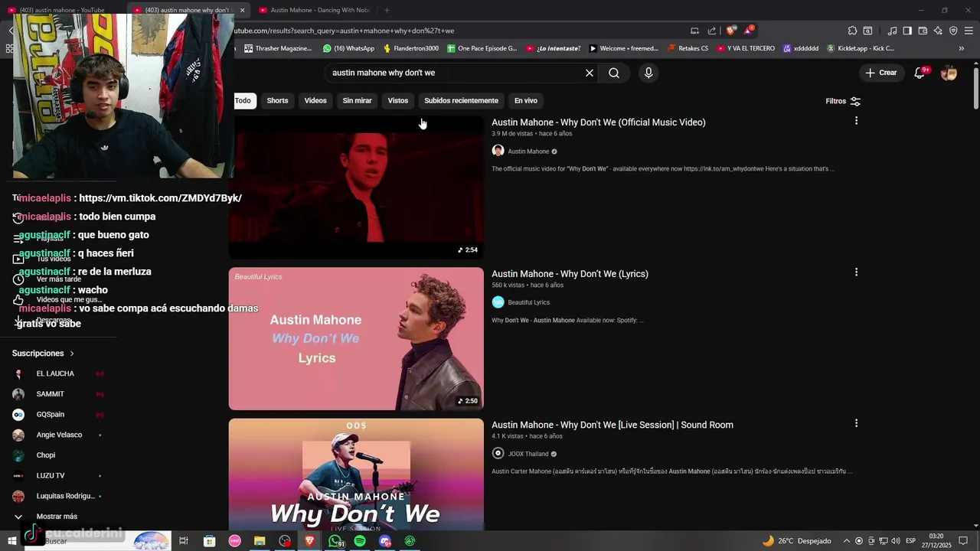Viewport: 980px width, 551px height.
Task: Play the official music video thumbnail
Action: tap(356, 187)
